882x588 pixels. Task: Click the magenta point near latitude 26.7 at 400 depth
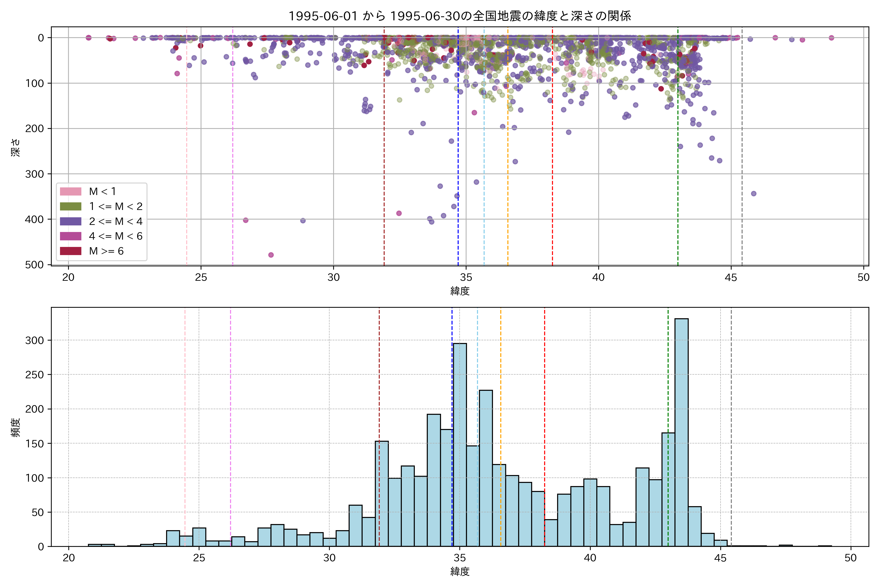[x=246, y=220]
